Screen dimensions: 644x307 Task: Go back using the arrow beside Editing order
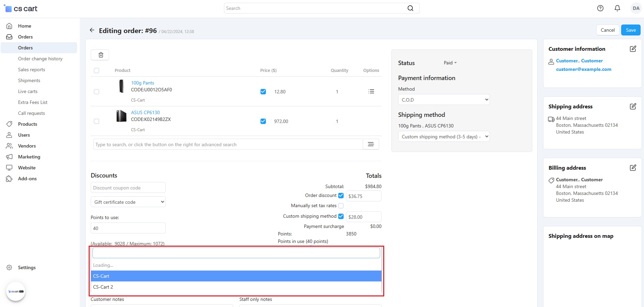coord(92,30)
